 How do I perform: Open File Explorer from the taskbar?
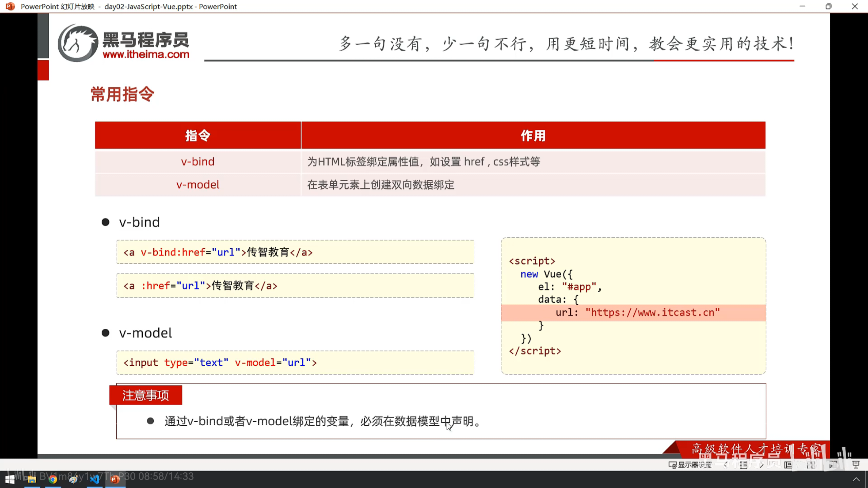[32, 479]
